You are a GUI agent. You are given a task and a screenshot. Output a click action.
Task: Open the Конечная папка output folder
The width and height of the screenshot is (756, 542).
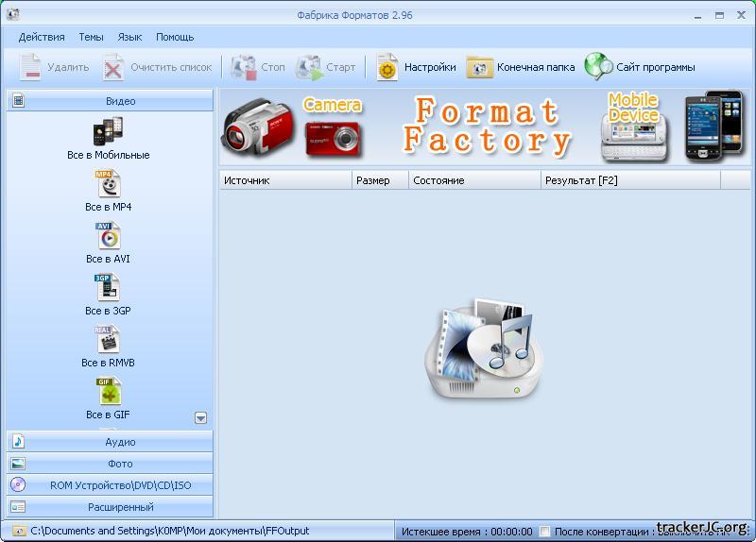(521, 67)
